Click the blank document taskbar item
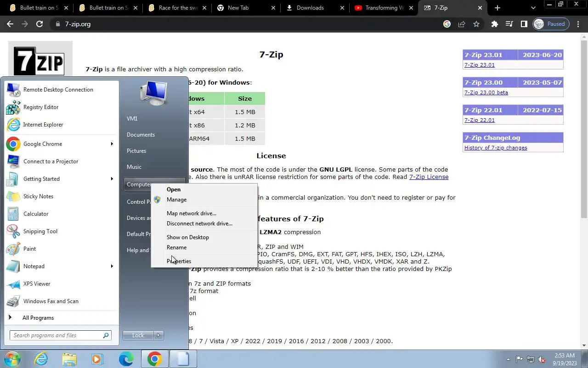This screenshot has height=368, width=588. point(183,359)
